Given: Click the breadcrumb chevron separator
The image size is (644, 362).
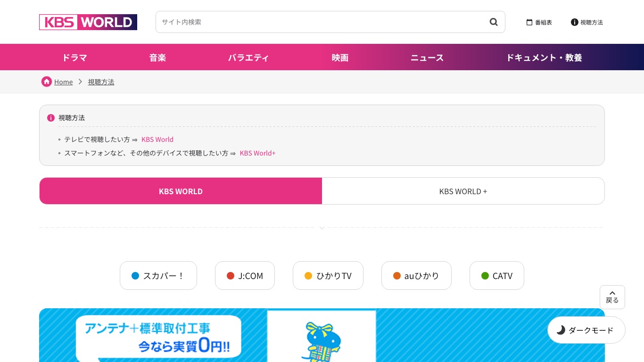Looking at the screenshot, I should [x=80, y=82].
